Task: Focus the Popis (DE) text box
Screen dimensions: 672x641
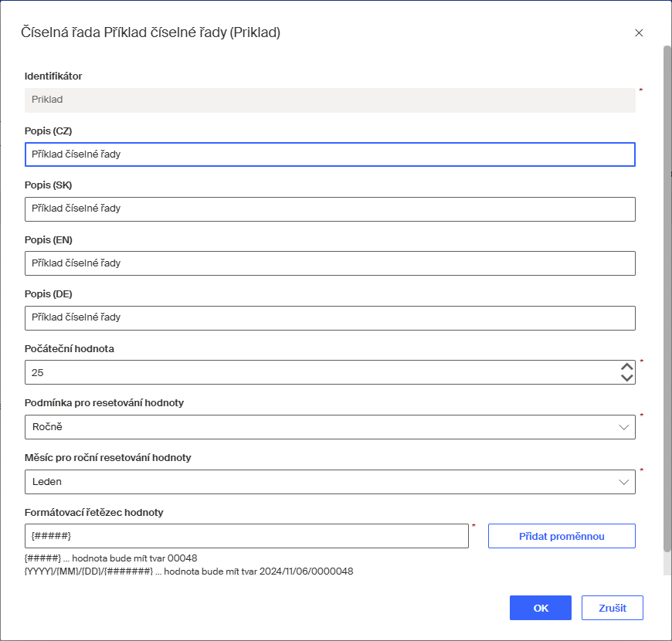Action: [330, 317]
